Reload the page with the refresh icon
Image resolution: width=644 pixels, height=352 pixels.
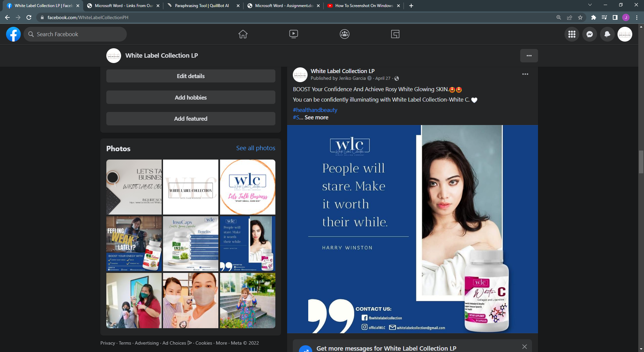tap(29, 17)
